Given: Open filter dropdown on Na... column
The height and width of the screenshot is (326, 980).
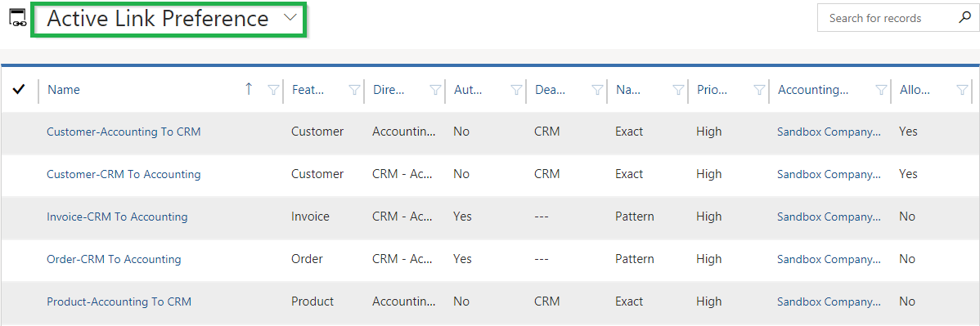Looking at the screenshot, I should pyautogui.click(x=678, y=90).
